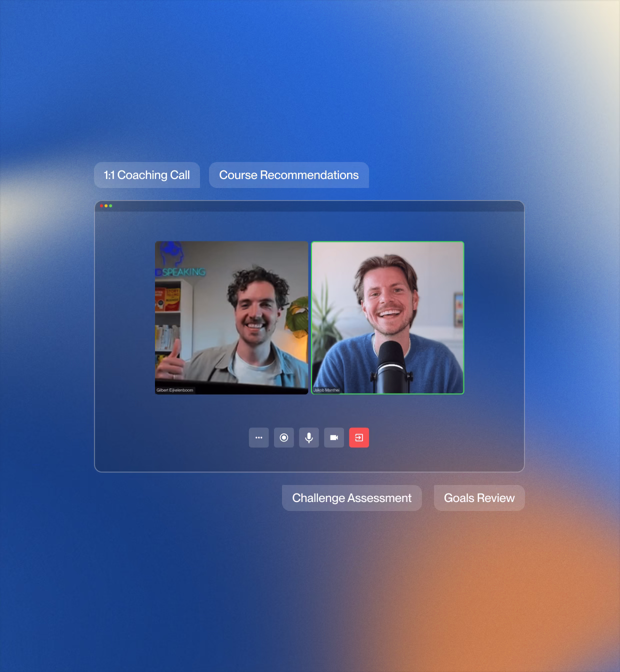Click the Jakob Manthei name label

coord(326,390)
